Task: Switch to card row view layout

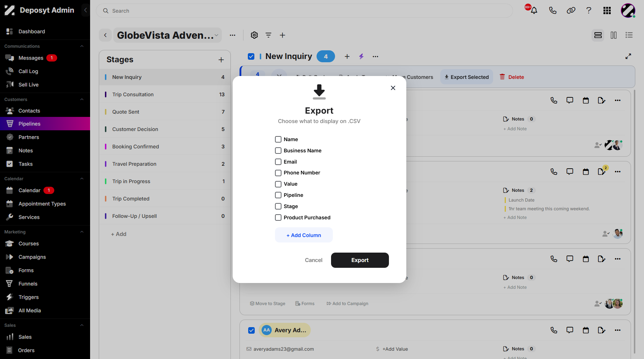Action: pyautogui.click(x=598, y=35)
